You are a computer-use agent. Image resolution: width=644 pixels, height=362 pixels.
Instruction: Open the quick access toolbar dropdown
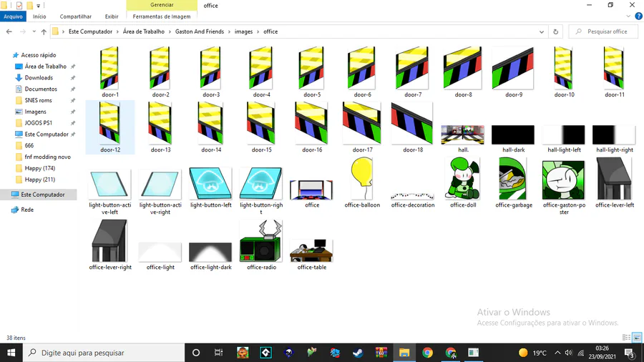tap(38, 6)
